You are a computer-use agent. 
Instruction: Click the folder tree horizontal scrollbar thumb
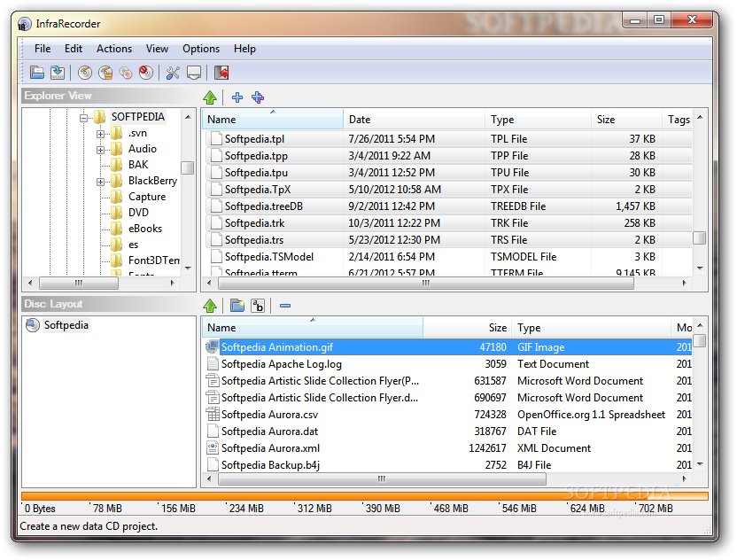(79, 283)
